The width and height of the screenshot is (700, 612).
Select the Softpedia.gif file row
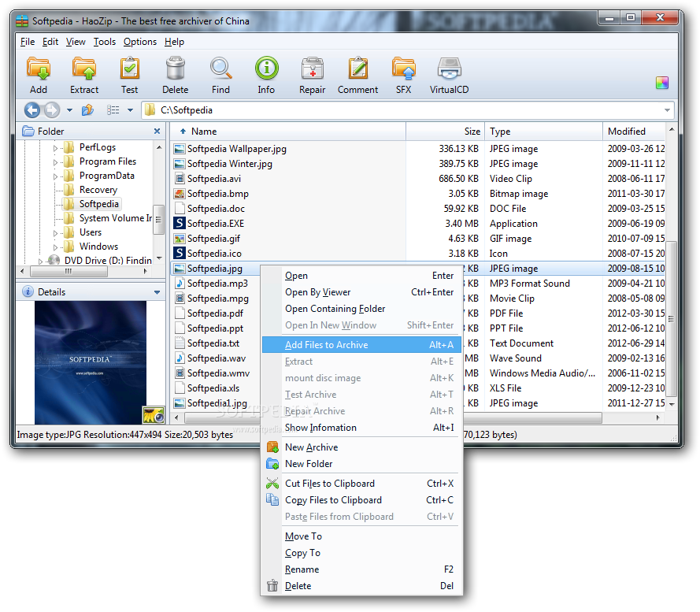coord(419,239)
